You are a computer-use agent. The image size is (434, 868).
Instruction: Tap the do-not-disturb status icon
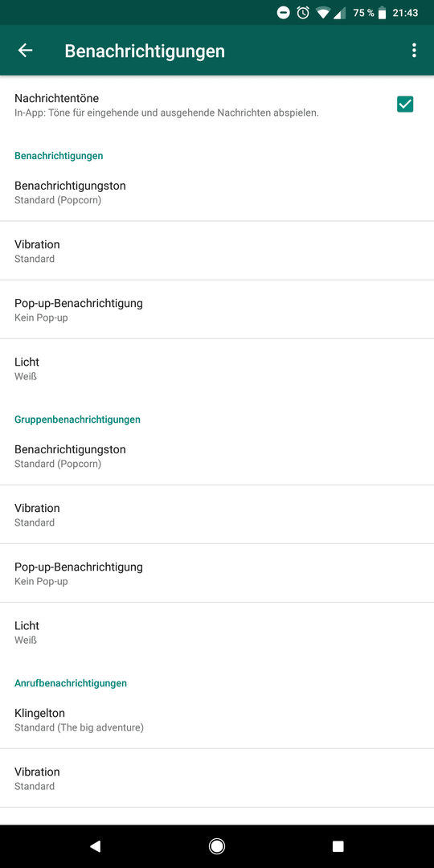point(283,12)
